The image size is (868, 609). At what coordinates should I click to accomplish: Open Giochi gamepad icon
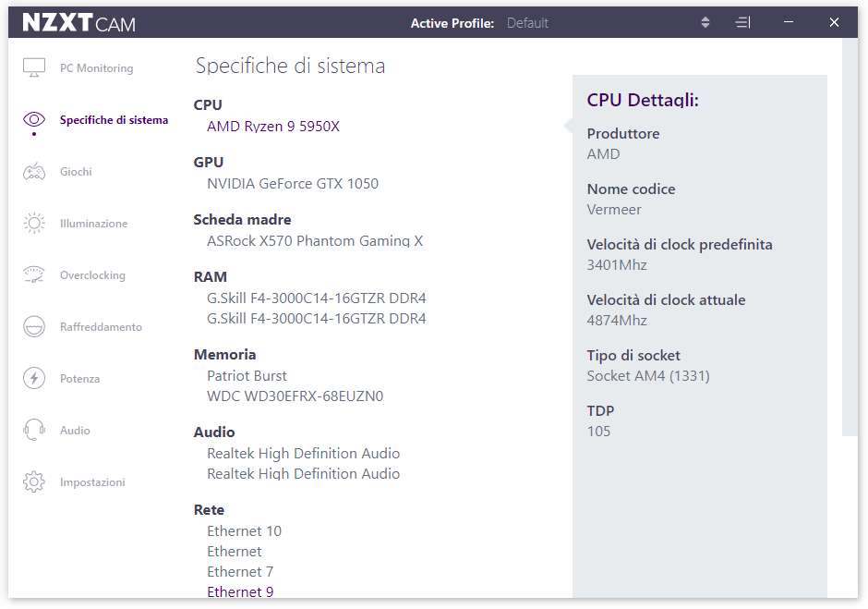[x=34, y=171]
